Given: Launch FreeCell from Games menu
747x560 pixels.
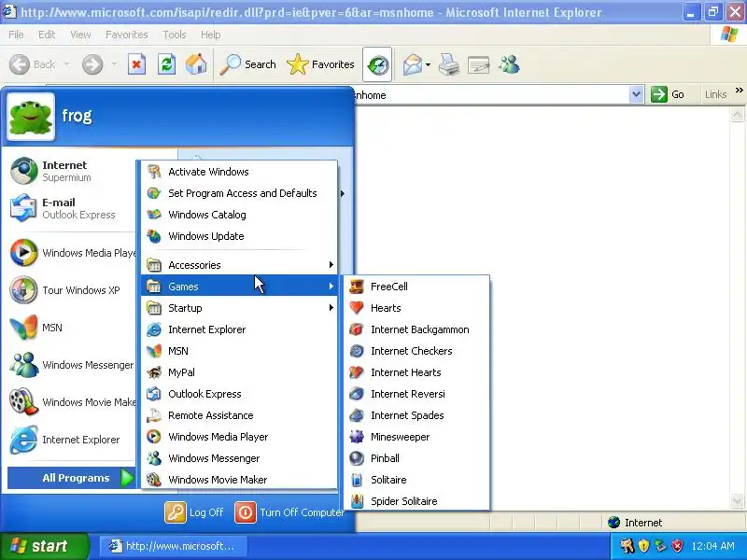Looking at the screenshot, I should coord(416,287).
